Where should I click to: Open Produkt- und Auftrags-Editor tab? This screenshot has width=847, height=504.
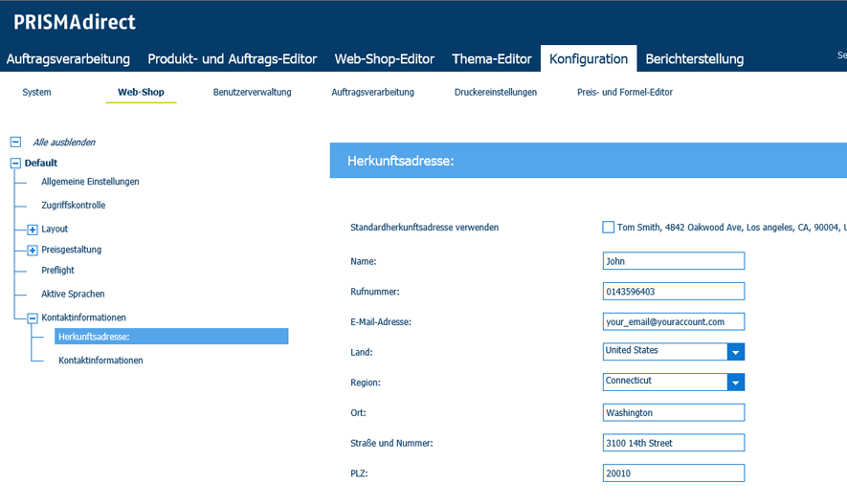point(233,59)
